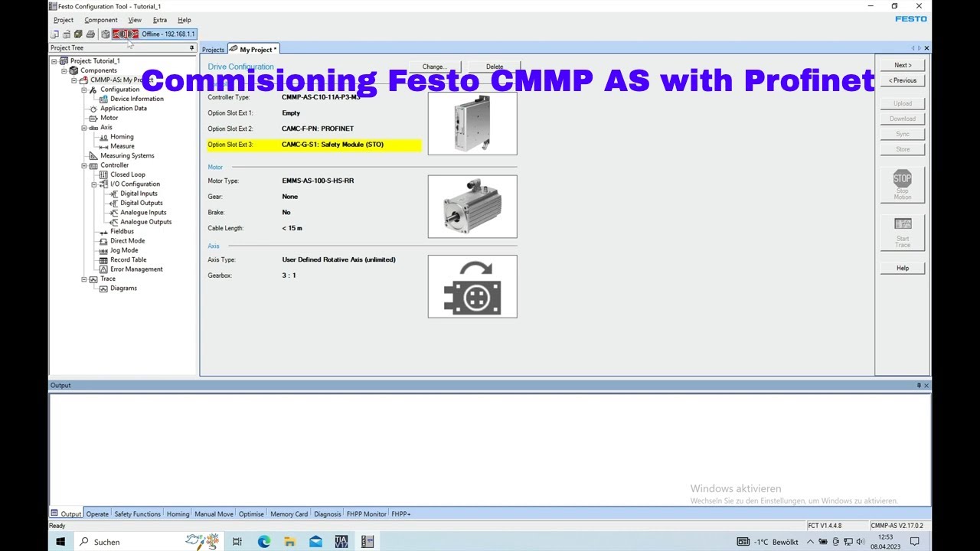Open Record Table in project tree
Image resolution: width=980 pixels, height=551 pixels.
point(129,259)
